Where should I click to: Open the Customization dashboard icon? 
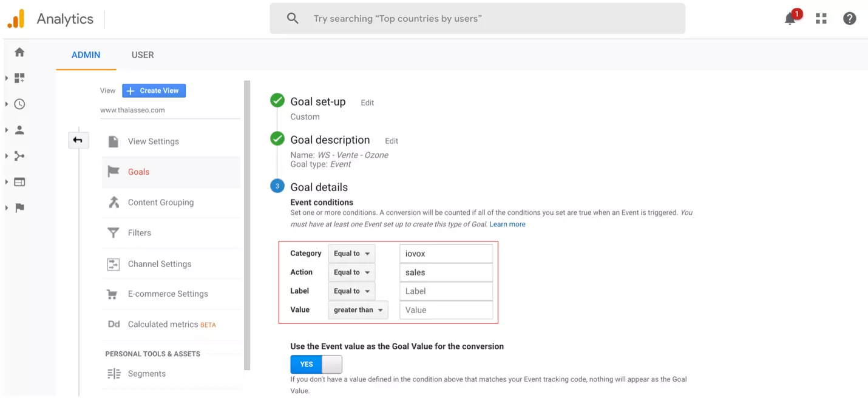19,78
